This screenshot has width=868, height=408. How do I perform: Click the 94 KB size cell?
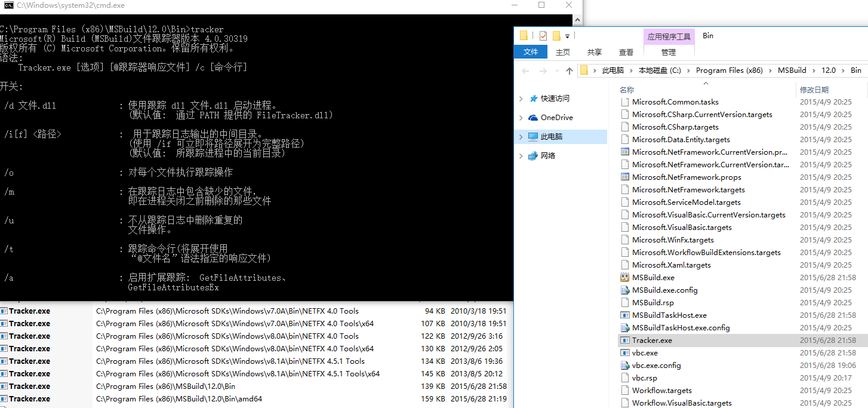coord(435,311)
